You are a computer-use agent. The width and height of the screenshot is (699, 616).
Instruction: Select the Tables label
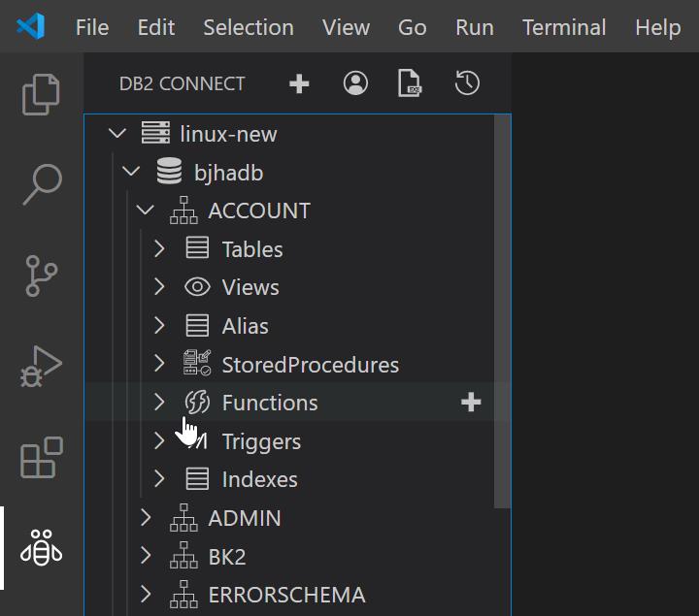(x=252, y=249)
